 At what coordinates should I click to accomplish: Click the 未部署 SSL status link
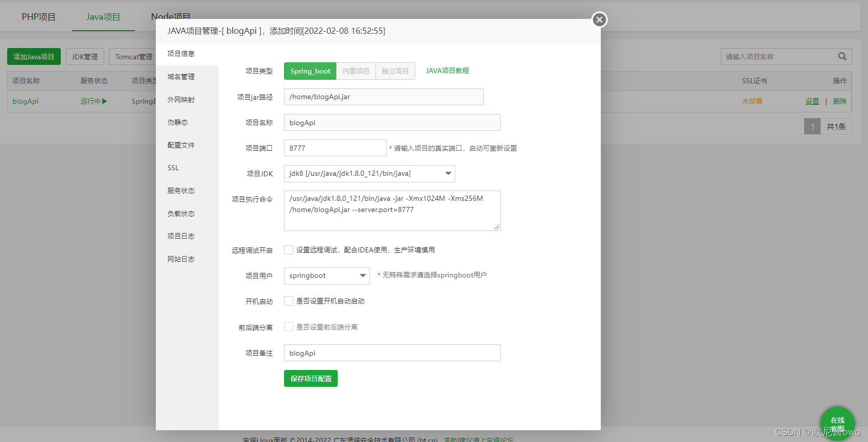pos(752,101)
